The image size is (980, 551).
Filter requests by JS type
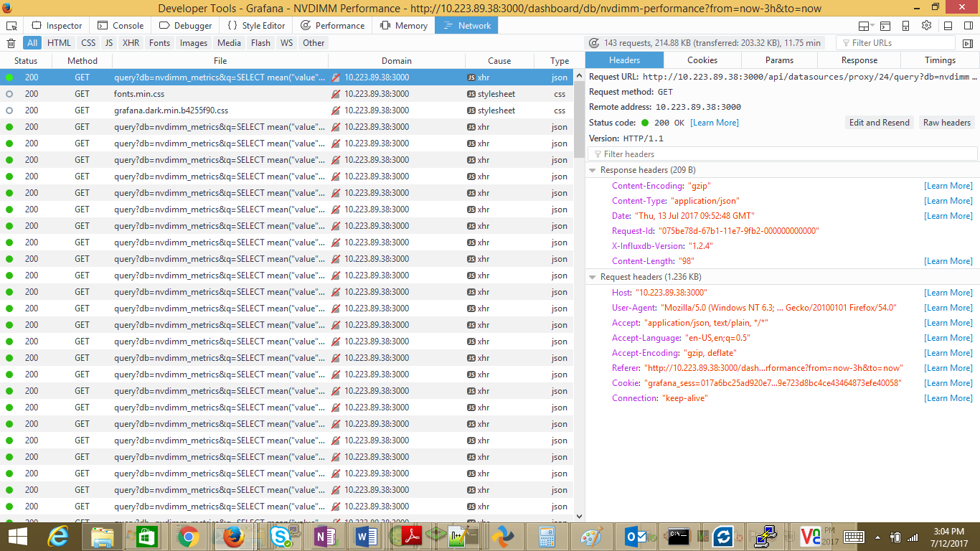[109, 43]
